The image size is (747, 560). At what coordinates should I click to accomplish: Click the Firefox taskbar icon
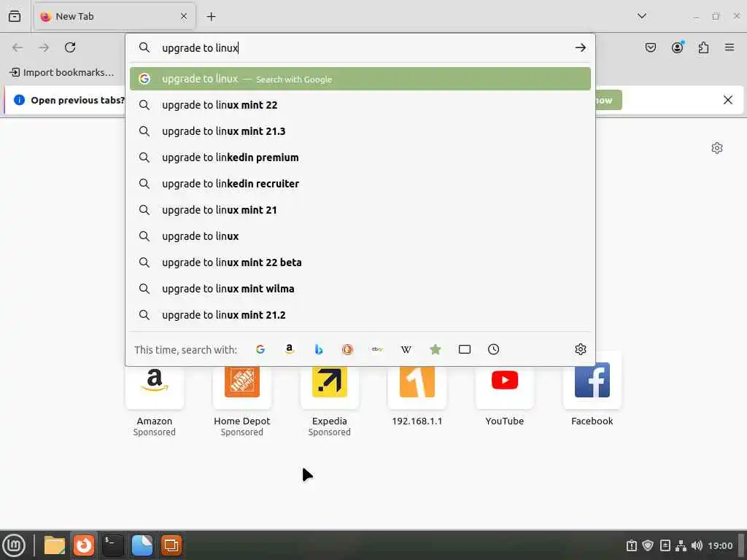click(x=84, y=545)
